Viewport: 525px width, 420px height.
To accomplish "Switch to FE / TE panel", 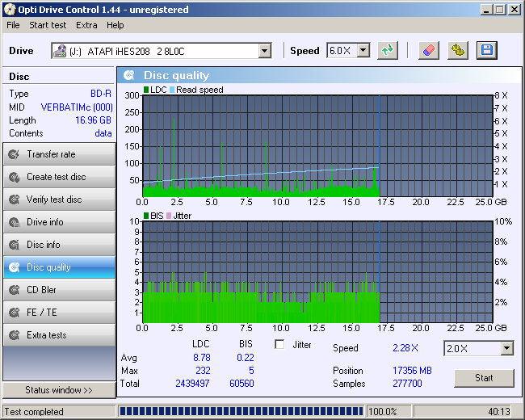I will click(x=59, y=313).
